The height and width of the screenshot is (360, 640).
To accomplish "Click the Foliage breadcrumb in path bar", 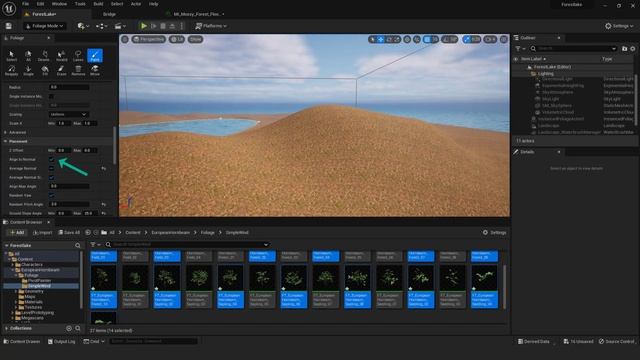I will pyautogui.click(x=207, y=232).
